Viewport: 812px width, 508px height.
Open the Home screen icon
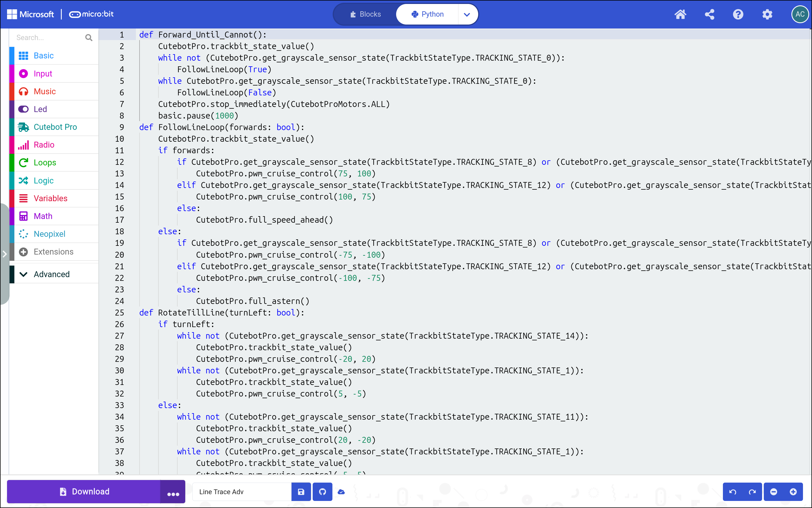(x=680, y=14)
